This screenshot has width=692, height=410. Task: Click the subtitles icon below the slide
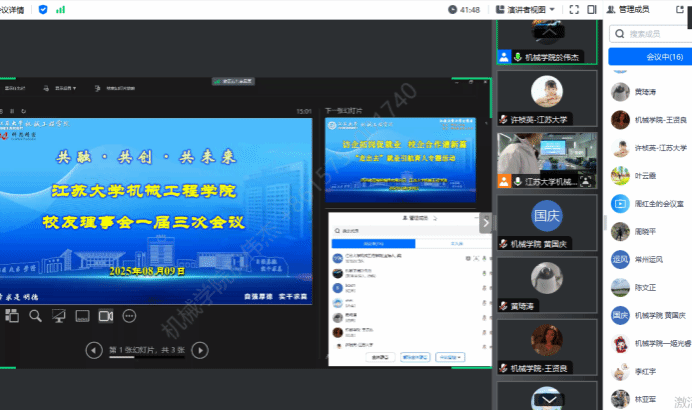click(x=82, y=316)
